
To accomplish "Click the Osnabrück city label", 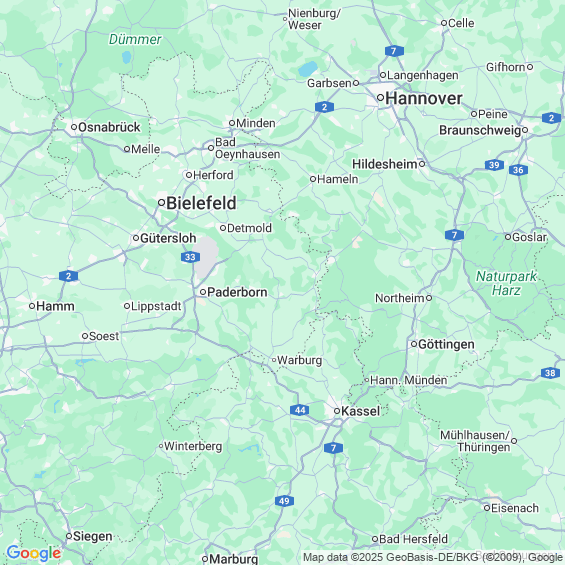I will click(109, 127).
